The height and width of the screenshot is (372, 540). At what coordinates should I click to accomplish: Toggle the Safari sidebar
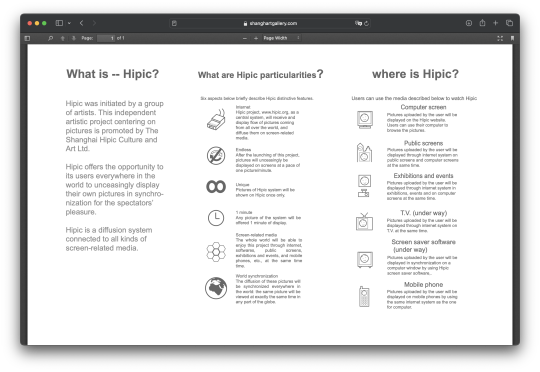click(x=59, y=23)
